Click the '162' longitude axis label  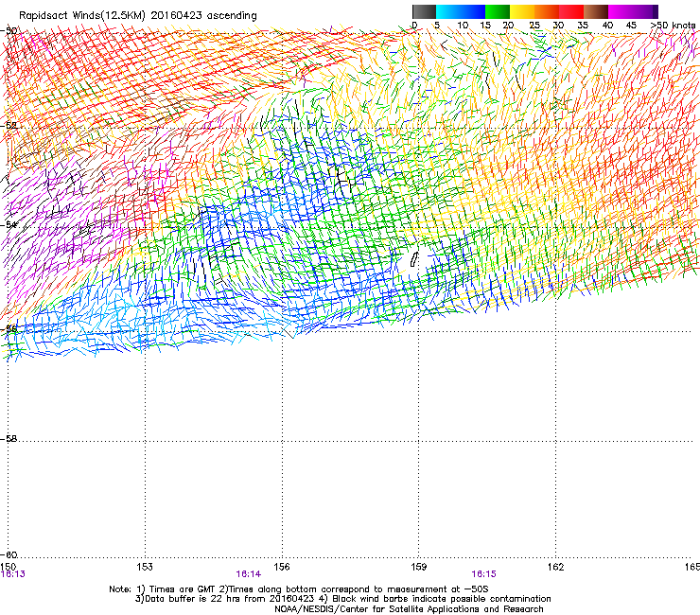pyautogui.click(x=556, y=567)
